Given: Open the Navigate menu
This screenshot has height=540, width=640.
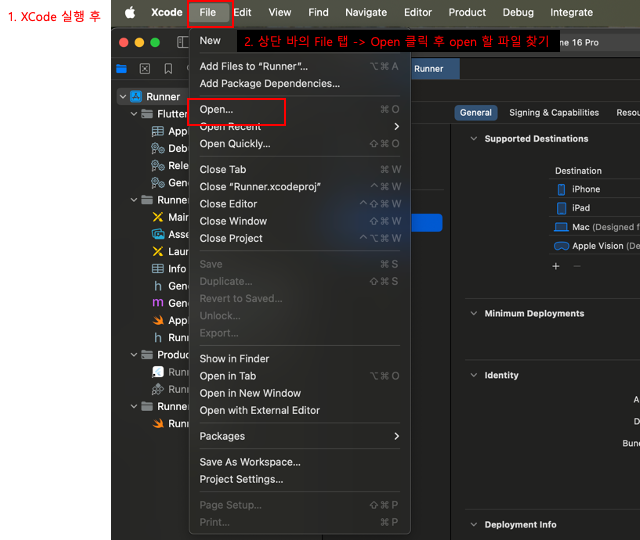Looking at the screenshot, I should (x=366, y=13).
